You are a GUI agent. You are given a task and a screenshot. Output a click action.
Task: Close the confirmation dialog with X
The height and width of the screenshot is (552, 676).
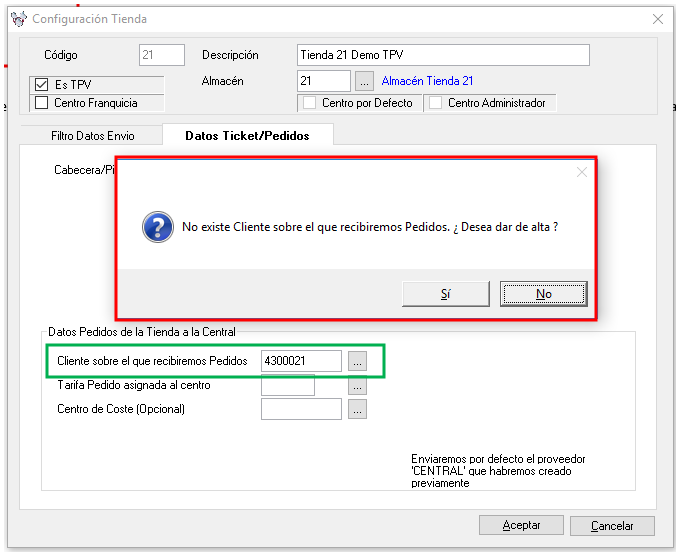pyautogui.click(x=582, y=172)
